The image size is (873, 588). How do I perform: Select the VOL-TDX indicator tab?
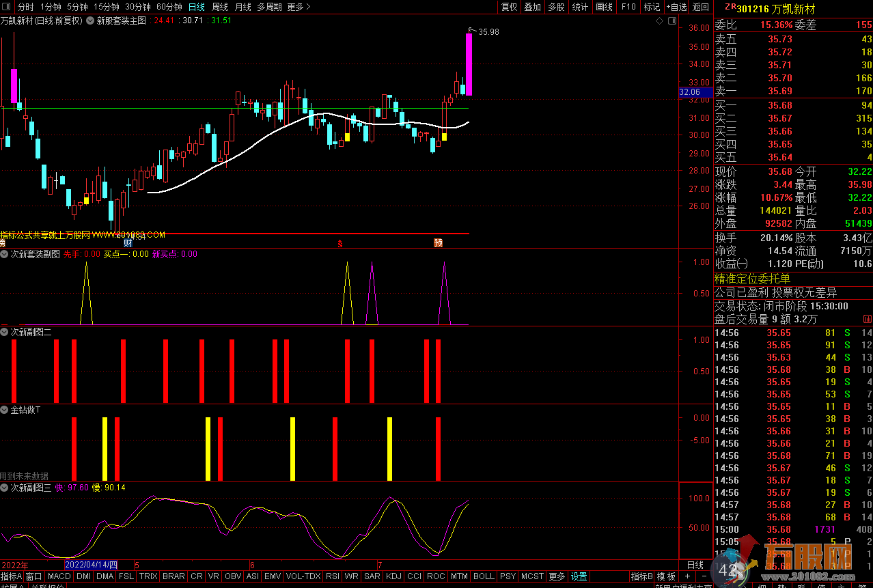coord(303,576)
